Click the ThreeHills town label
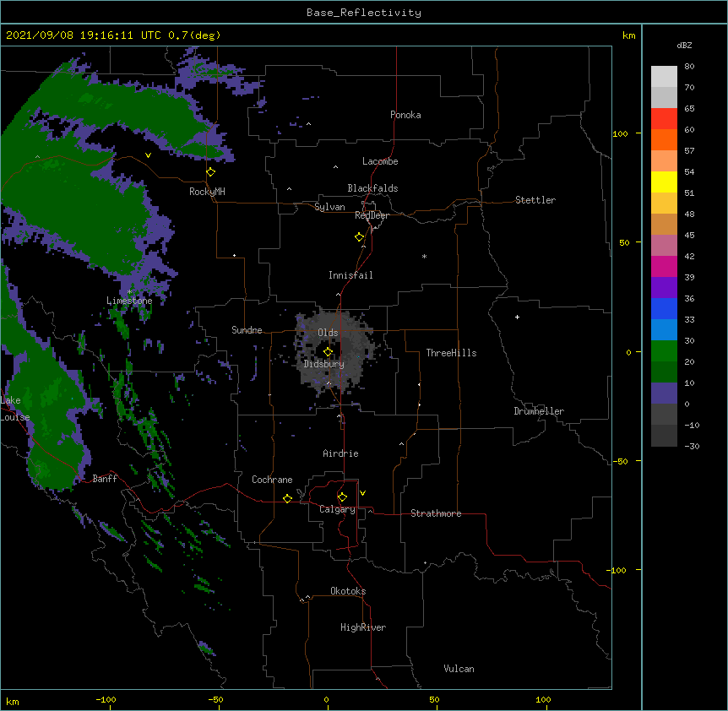 click(451, 353)
